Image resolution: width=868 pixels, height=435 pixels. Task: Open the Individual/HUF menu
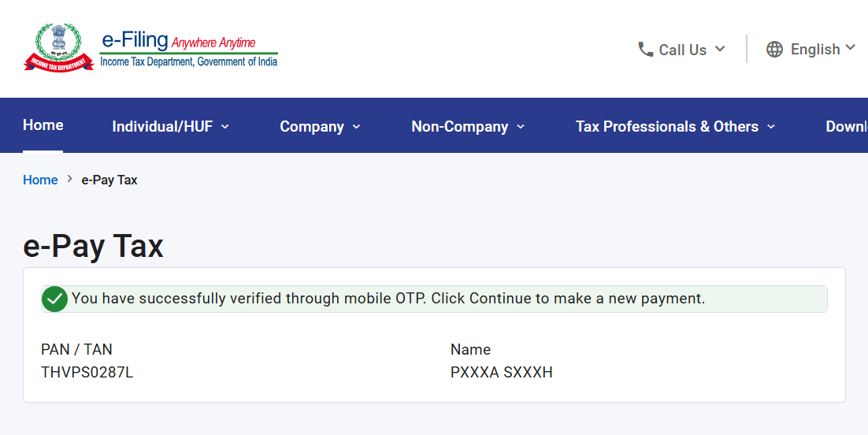tap(162, 127)
